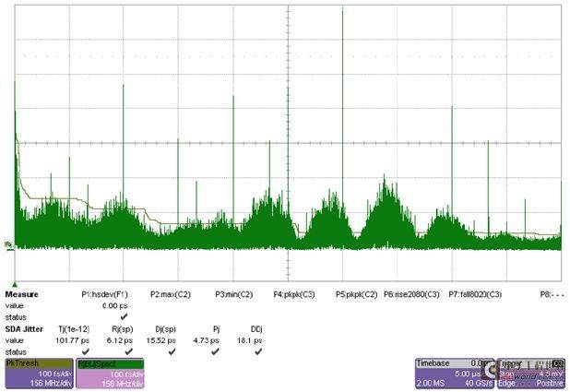Click the DDj status checkmark
Screen dimensions: 570x392
coord(258,351)
